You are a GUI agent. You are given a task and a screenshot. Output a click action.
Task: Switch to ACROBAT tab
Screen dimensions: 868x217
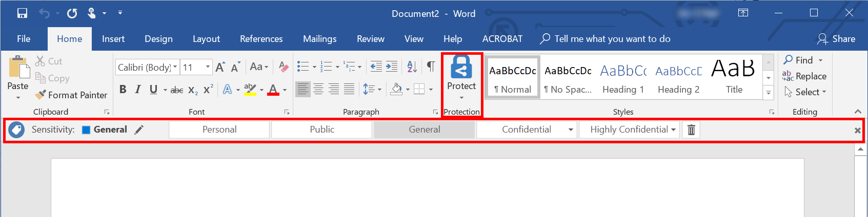[502, 39]
